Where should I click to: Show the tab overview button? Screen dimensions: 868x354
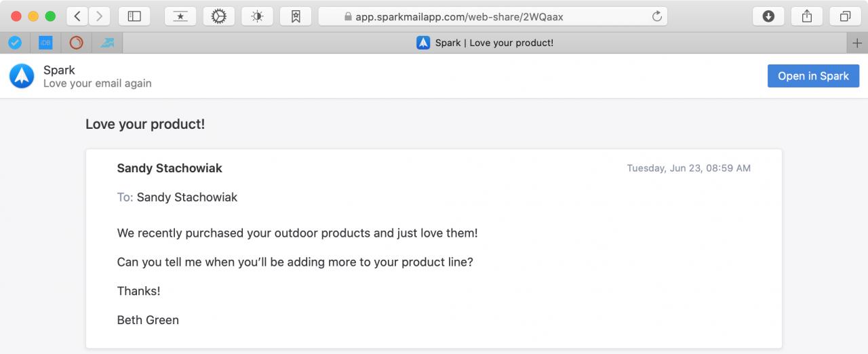(x=846, y=16)
